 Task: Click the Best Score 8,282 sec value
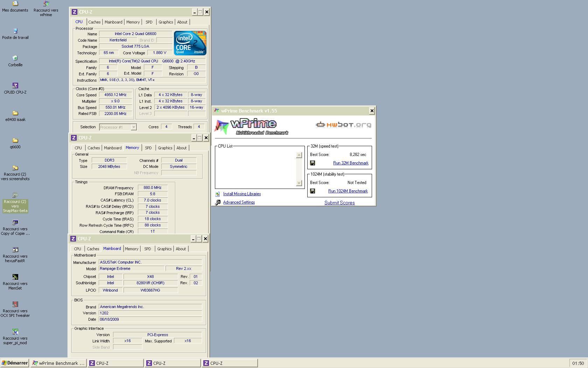click(358, 155)
